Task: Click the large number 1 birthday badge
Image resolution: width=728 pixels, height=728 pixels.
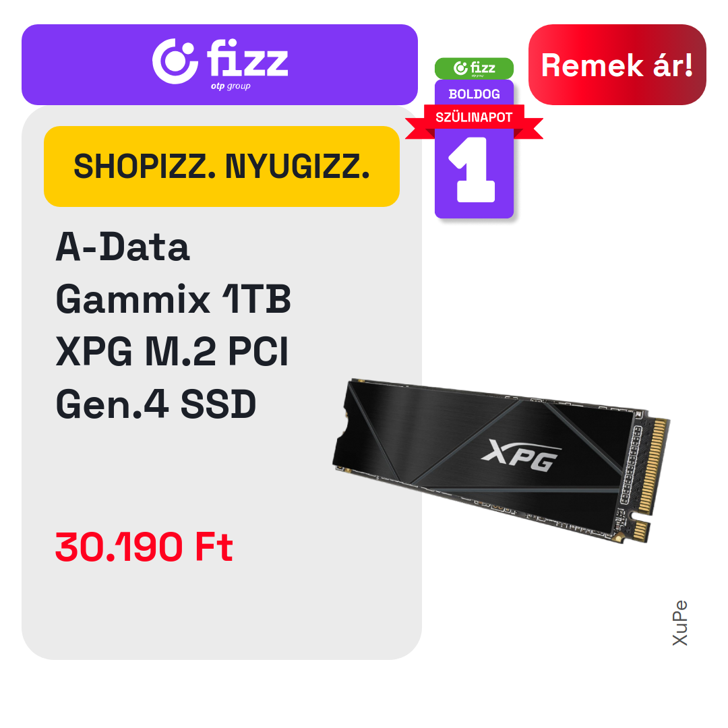Action: point(473,170)
